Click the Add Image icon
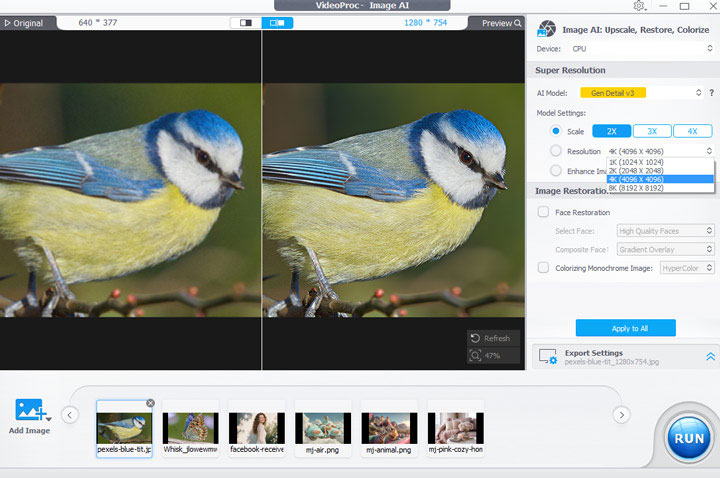Viewport: 720px width, 478px height. (31, 410)
